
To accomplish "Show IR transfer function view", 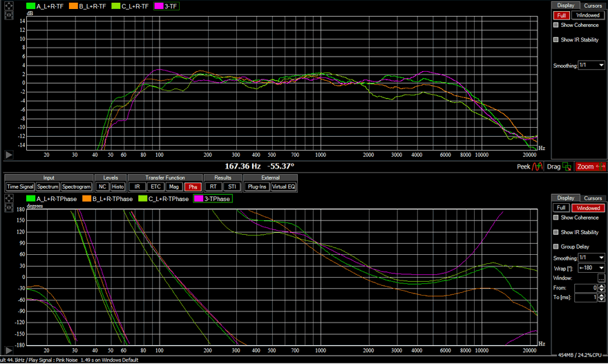I will pyautogui.click(x=137, y=187).
